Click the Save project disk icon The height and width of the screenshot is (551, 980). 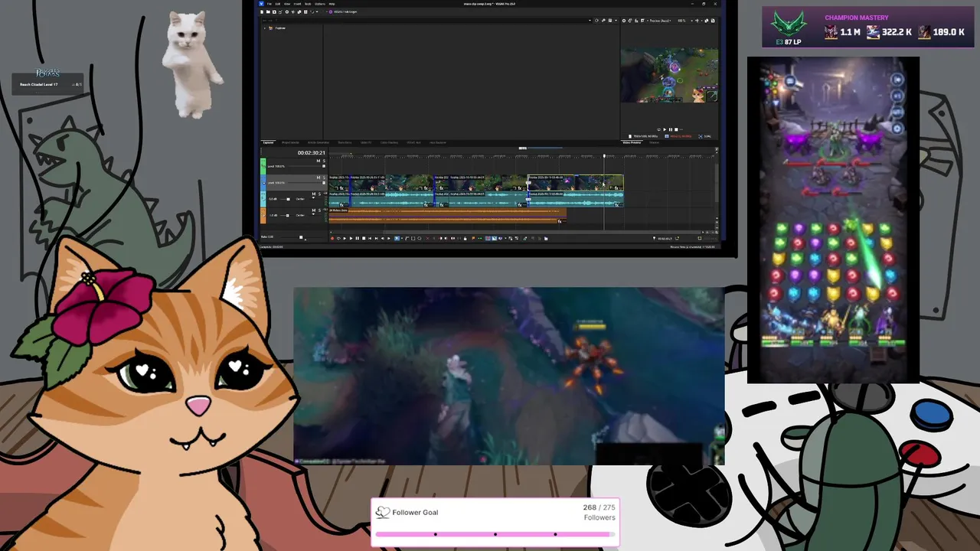coord(274,11)
